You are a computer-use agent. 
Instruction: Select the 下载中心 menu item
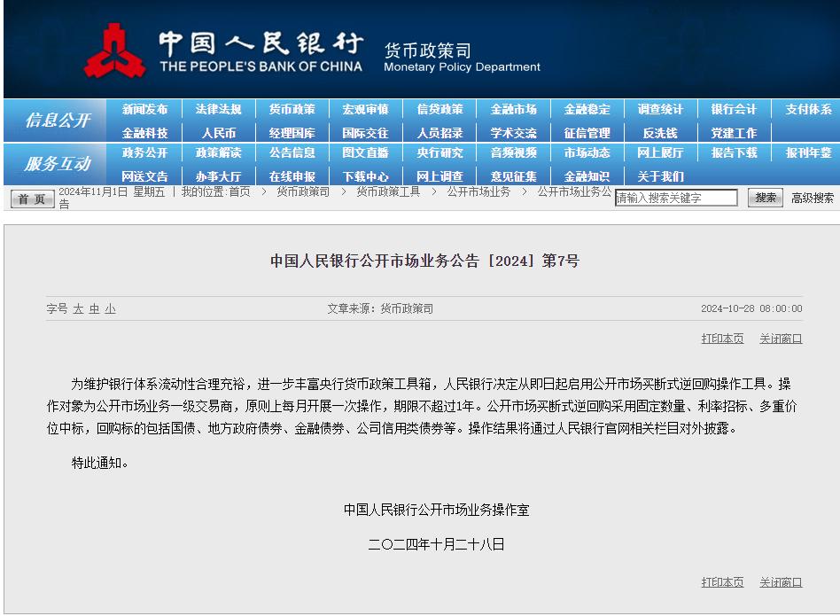pos(366,175)
